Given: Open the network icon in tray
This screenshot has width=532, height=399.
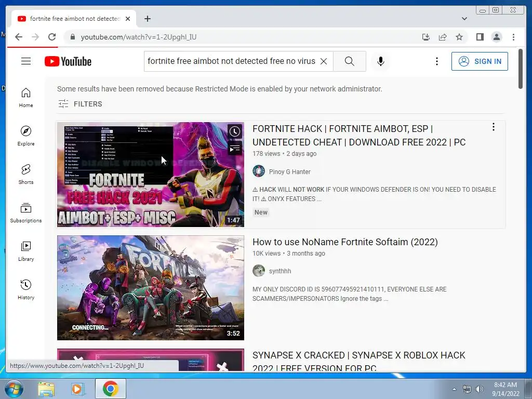Looking at the screenshot, I should [x=467, y=389].
